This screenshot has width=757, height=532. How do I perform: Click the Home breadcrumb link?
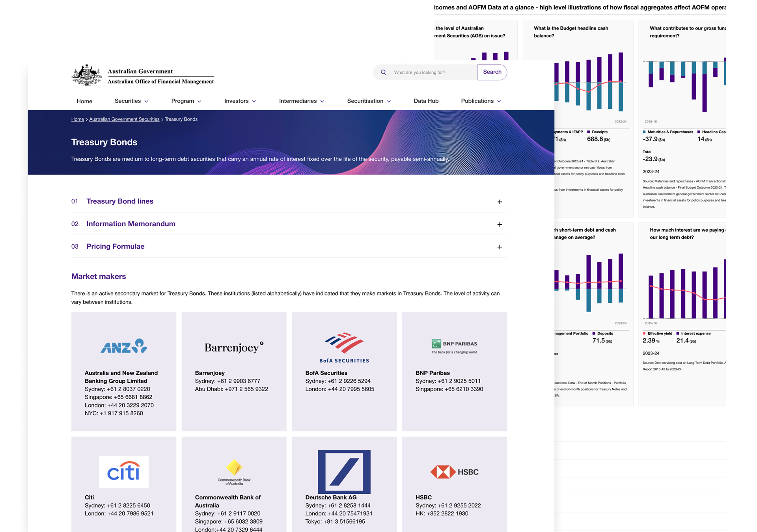coord(77,119)
